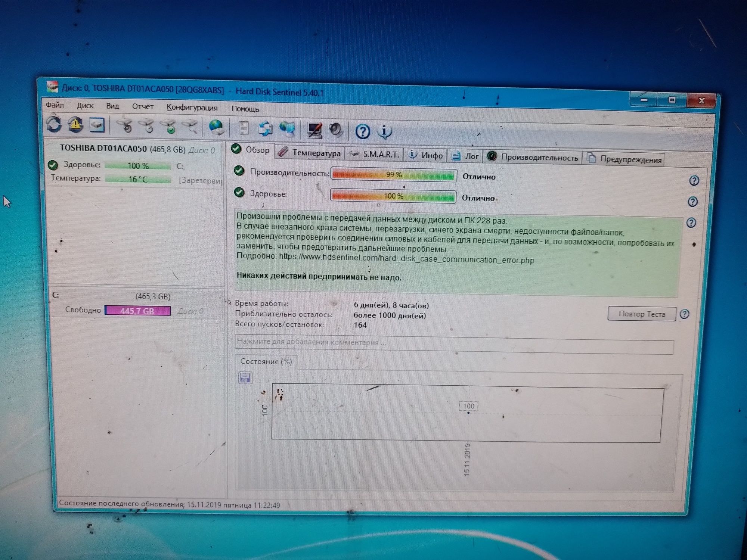Open the hdsentinel.com communication error link
Viewport: 747px width, 560px height.
click(x=406, y=258)
